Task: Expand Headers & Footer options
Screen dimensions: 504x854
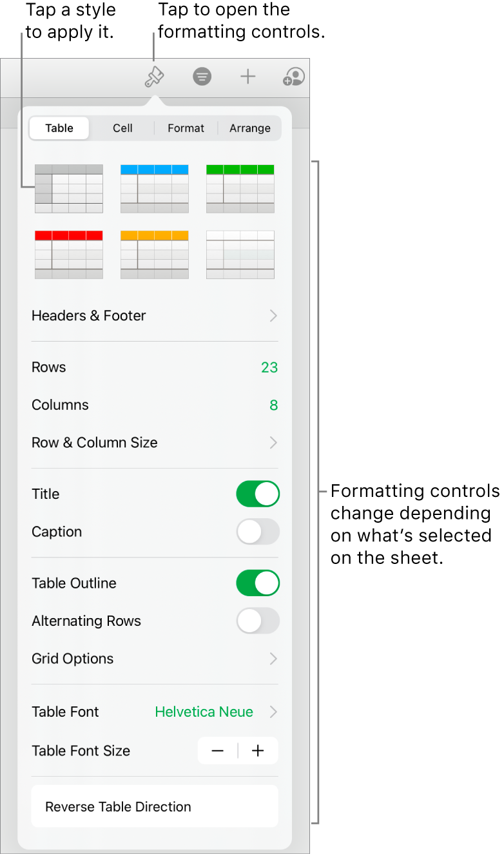Action: point(155,316)
